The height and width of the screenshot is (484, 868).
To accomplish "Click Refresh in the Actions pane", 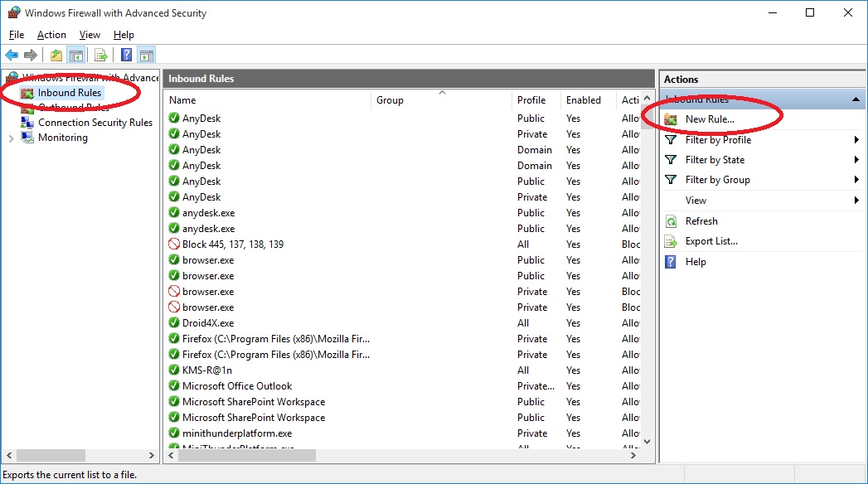I will coord(701,221).
